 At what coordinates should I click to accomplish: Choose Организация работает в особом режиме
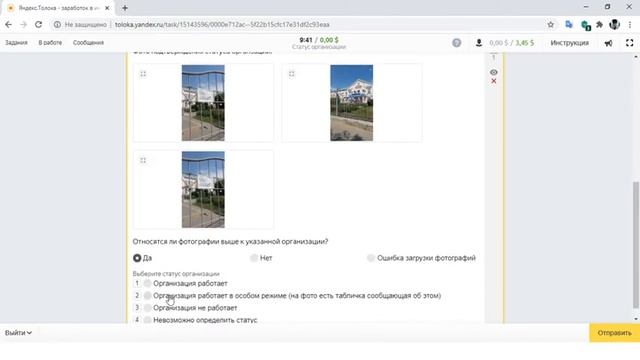(x=147, y=296)
